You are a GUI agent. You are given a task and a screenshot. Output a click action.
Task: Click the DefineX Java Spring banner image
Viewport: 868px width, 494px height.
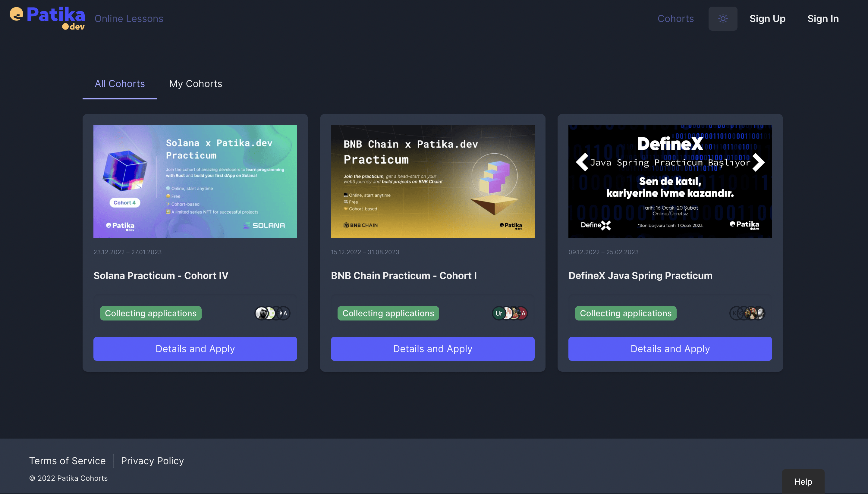coord(670,181)
